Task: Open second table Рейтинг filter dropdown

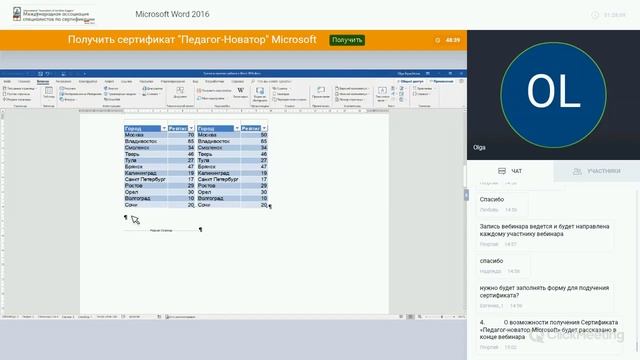Action: click(264, 129)
